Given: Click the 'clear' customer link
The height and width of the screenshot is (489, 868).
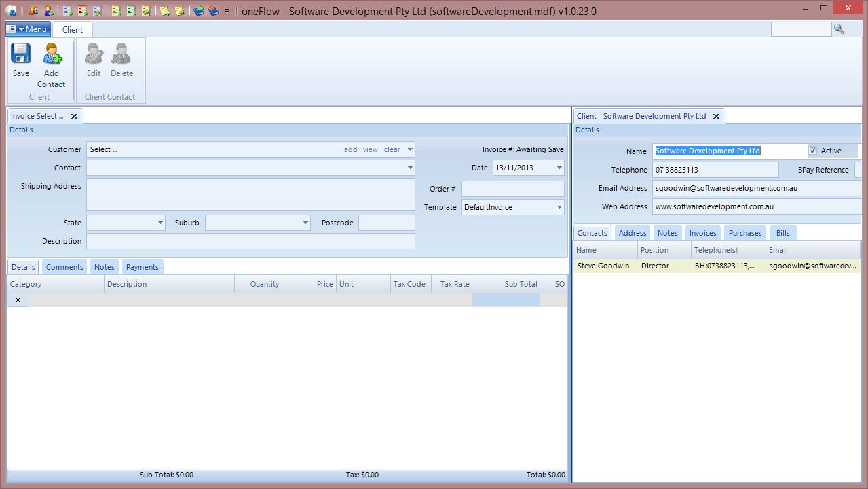Looking at the screenshot, I should pos(392,149).
